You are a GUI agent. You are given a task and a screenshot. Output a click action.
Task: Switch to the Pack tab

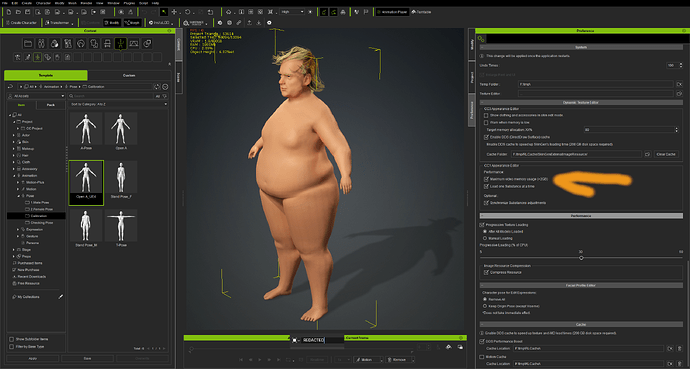coord(51,105)
